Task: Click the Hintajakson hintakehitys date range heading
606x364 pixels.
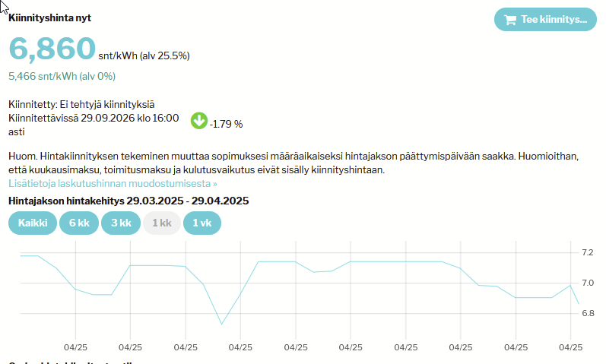Action: 128,201
